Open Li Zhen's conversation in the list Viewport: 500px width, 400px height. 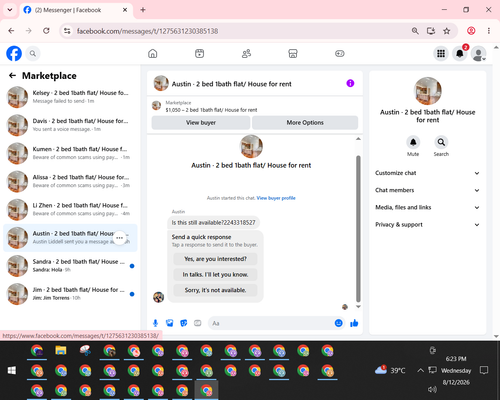[70, 209]
